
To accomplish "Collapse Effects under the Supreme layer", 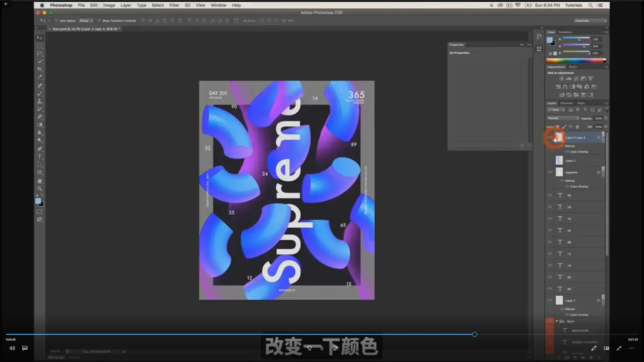I will click(x=562, y=181).
